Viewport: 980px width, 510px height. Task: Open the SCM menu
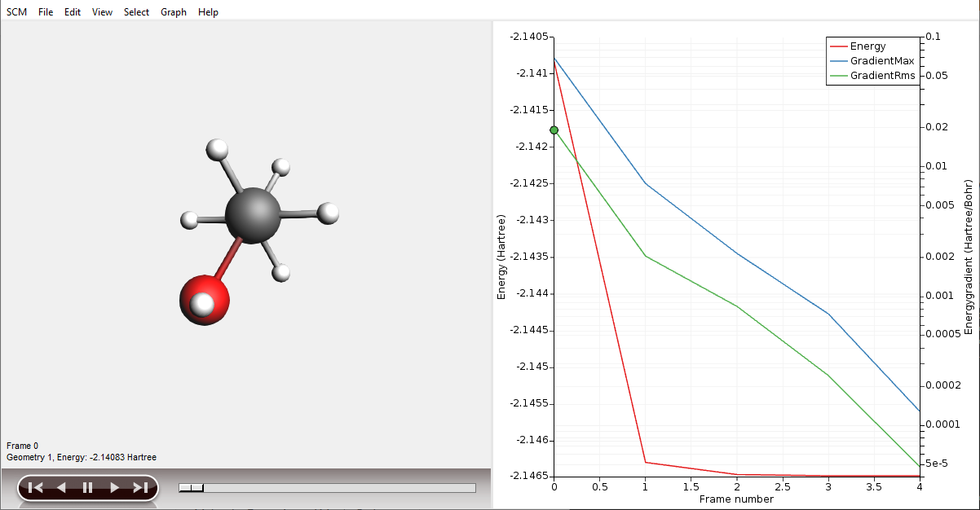(16, 11)
